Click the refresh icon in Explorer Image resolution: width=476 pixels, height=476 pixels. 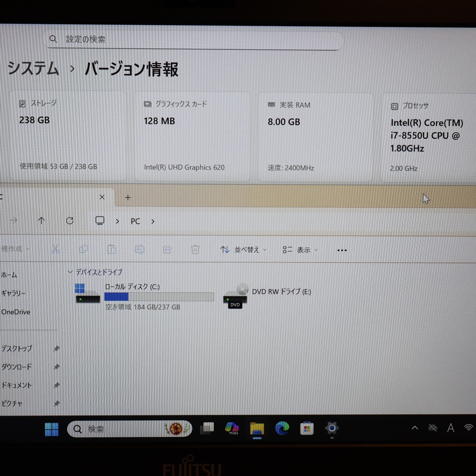(x=70, y=221)
